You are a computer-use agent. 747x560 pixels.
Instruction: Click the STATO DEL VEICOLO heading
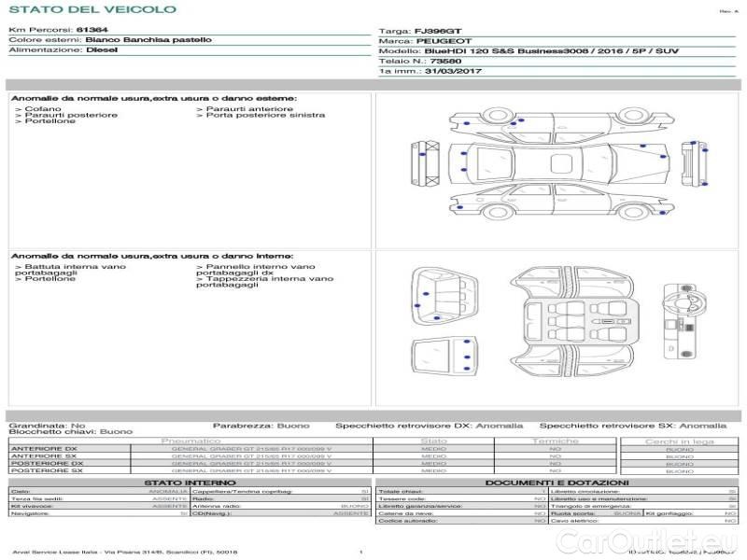coord(92,9)
